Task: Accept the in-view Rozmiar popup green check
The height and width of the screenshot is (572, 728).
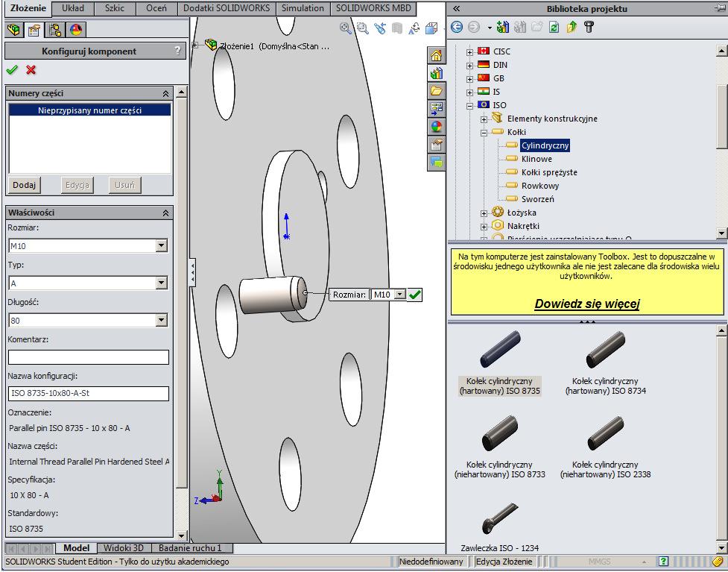Action: click(x=415, y=295)
